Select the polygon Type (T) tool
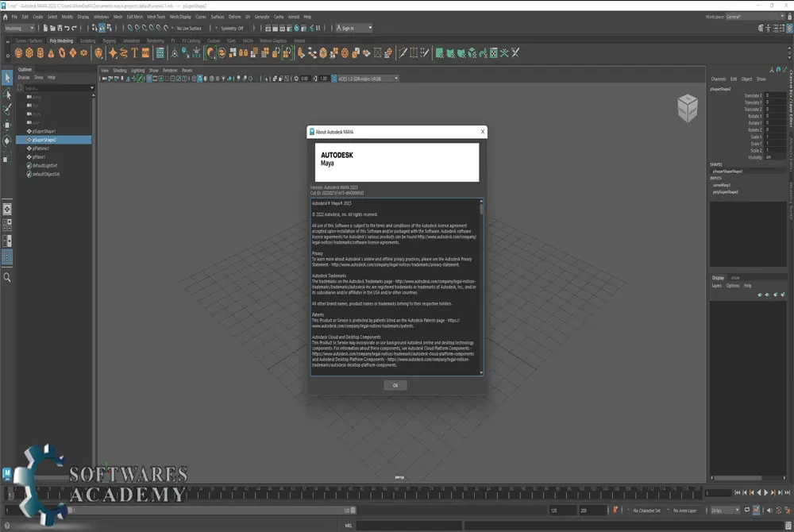The height and width of the screenshot is (532, 794). [135, 52]
